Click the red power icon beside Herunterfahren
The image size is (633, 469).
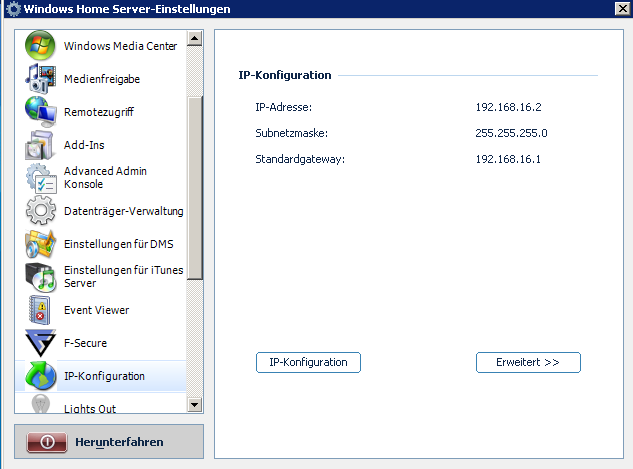pyautogui.click(x=47, y=442)
